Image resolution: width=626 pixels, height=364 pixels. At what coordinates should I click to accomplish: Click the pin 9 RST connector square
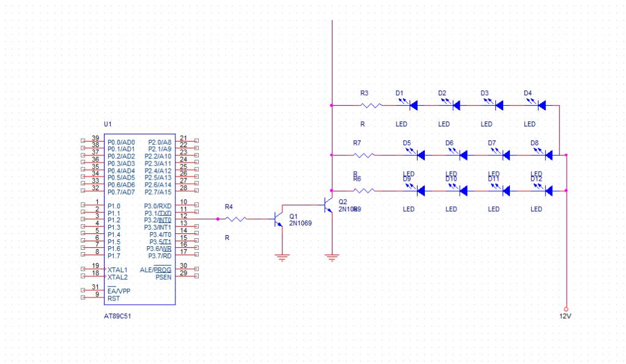coord(83,297)
